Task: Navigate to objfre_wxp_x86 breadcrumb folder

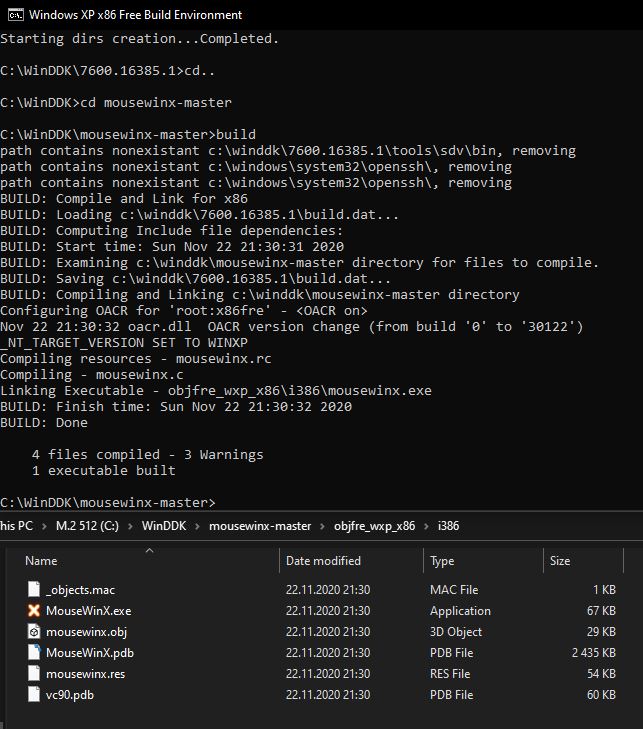Action: point(374,526)
